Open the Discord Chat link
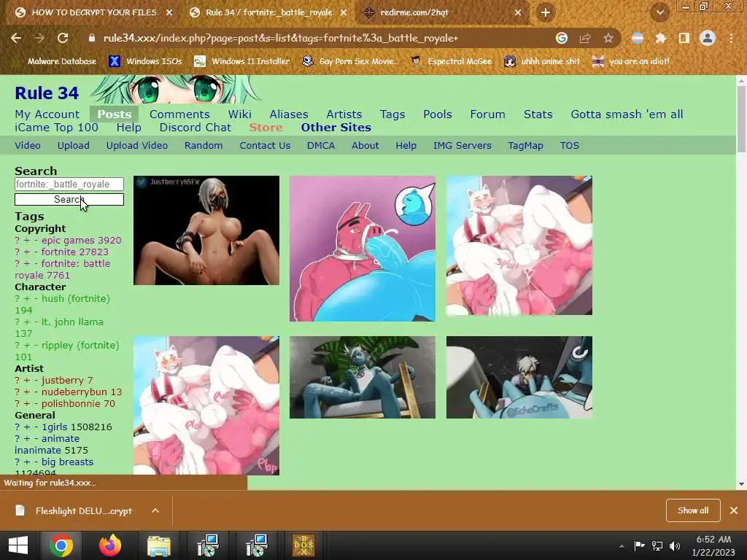The width and height of the screenshot is (747, 560). tap(196, 128)
